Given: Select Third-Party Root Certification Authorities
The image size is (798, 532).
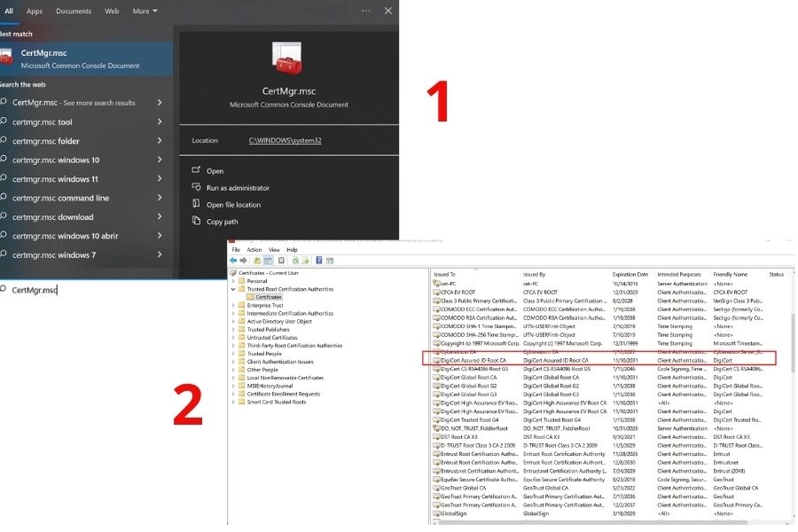Looking at the screenshot, I should coord(294,346).
